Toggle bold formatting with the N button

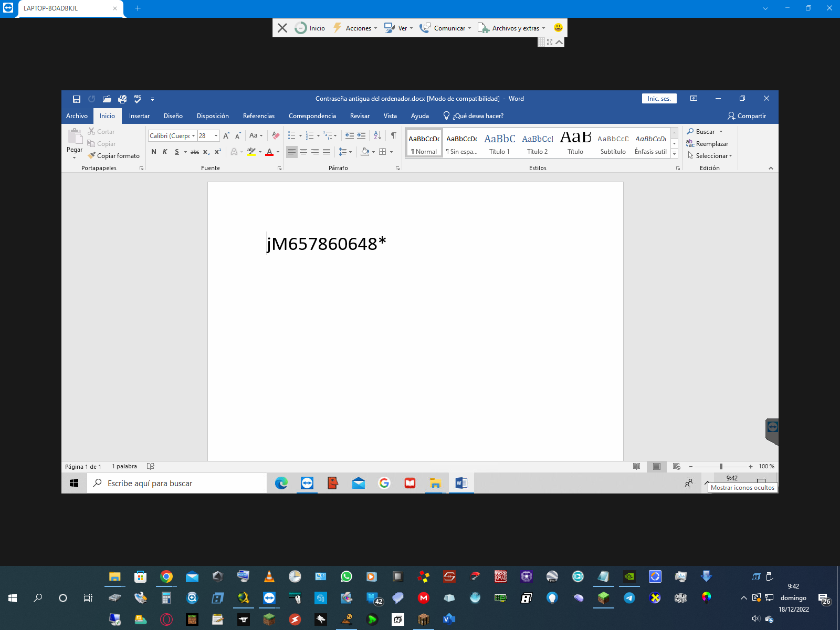(x=154, y=152)
